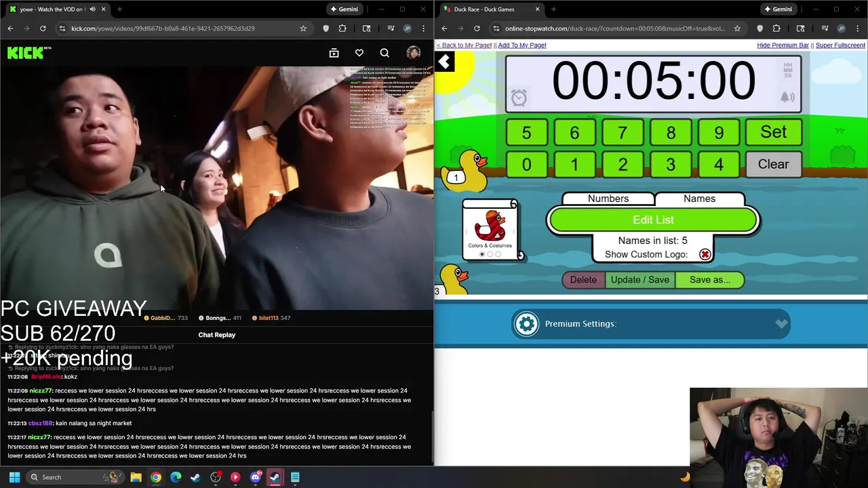Screen dimensions: 868x488
Task: Click timer keypad digit 3
Action: tap(671, 164)
